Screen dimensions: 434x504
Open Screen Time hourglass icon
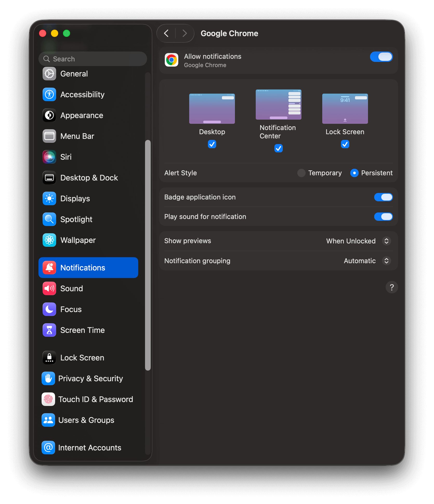tap(49, 330)
